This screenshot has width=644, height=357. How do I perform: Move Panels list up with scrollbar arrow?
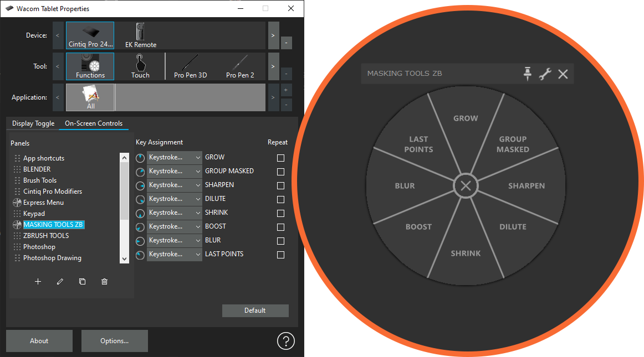coord(125,157)
